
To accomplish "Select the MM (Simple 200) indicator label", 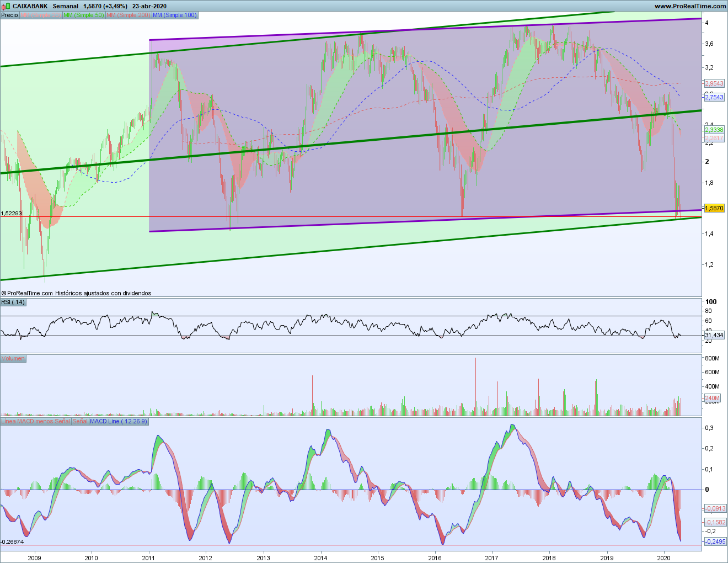I will (x=128, y=15).
